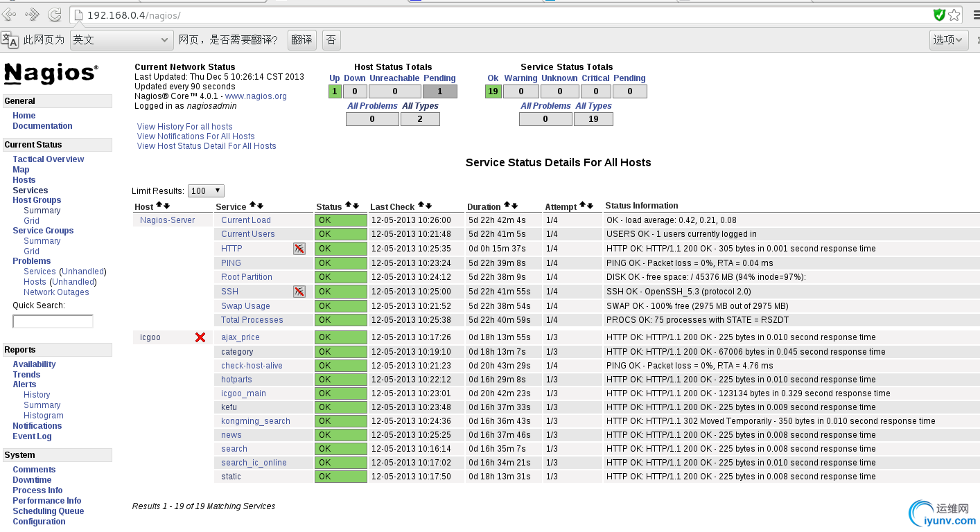Click the Nagios logo
Image resolution: width=980 pixels, height=532 pixels.
(51, 73)
